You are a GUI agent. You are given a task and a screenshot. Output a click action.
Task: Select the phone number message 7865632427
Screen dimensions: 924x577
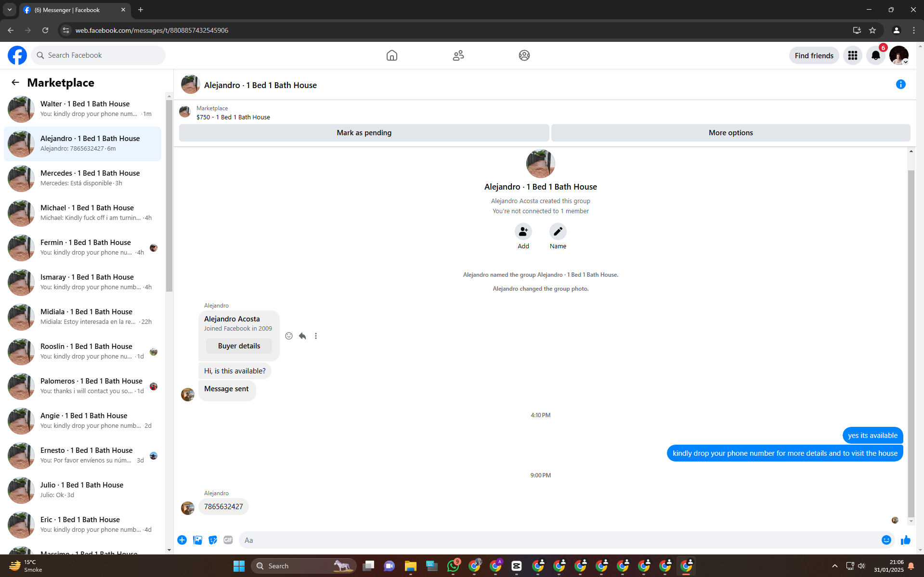223,507
